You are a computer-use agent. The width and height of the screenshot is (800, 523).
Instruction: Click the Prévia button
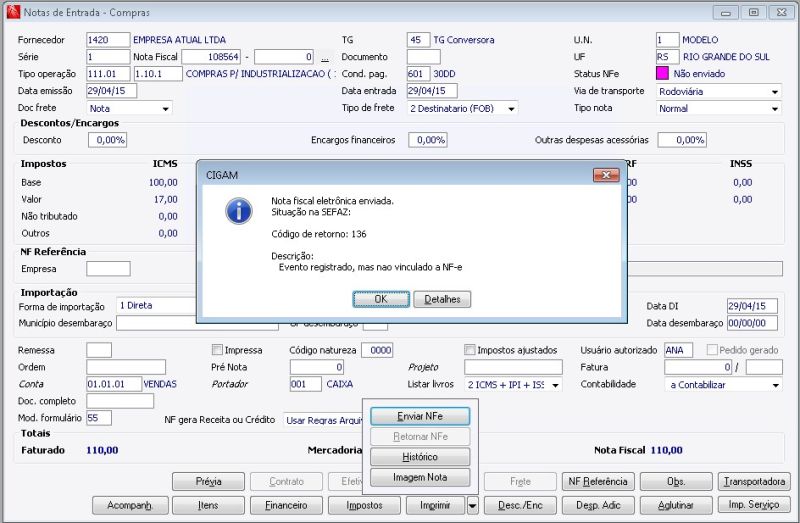click(x=209, y=482)
